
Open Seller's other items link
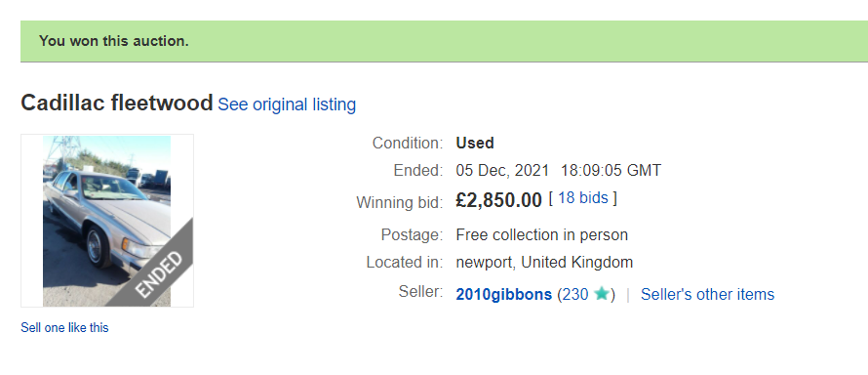click(x=707, y=294)
